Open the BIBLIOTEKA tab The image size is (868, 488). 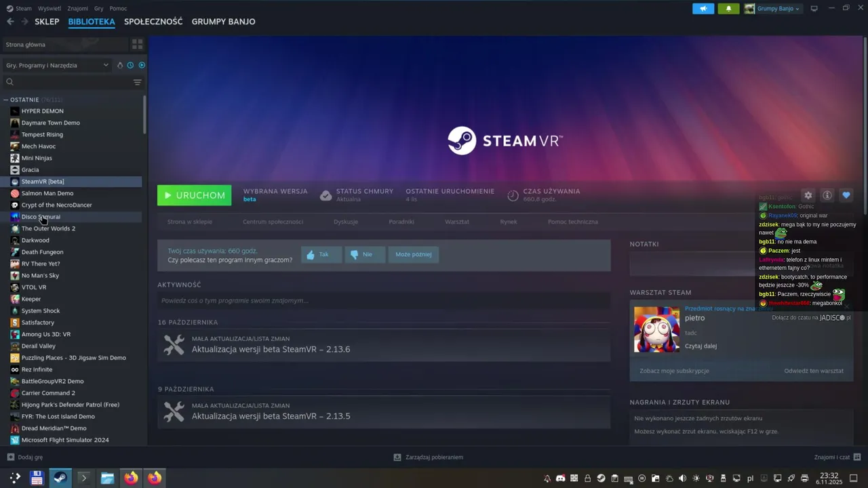92,22
